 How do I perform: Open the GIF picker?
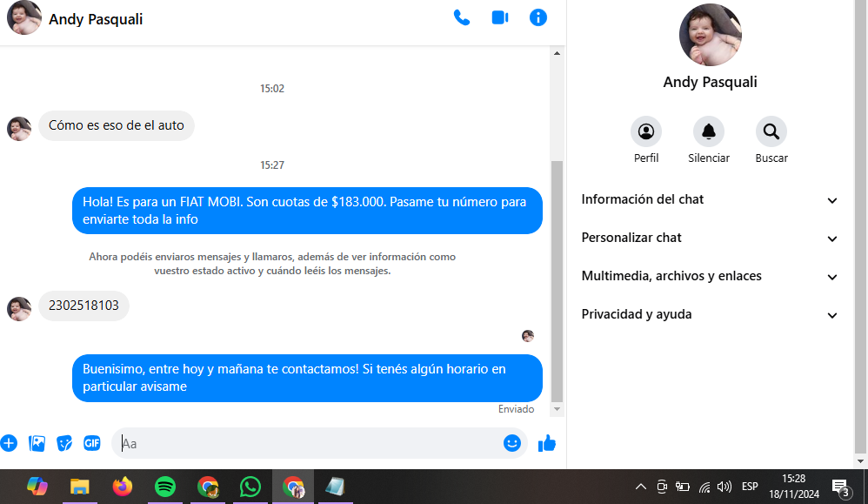coord(92,443)
